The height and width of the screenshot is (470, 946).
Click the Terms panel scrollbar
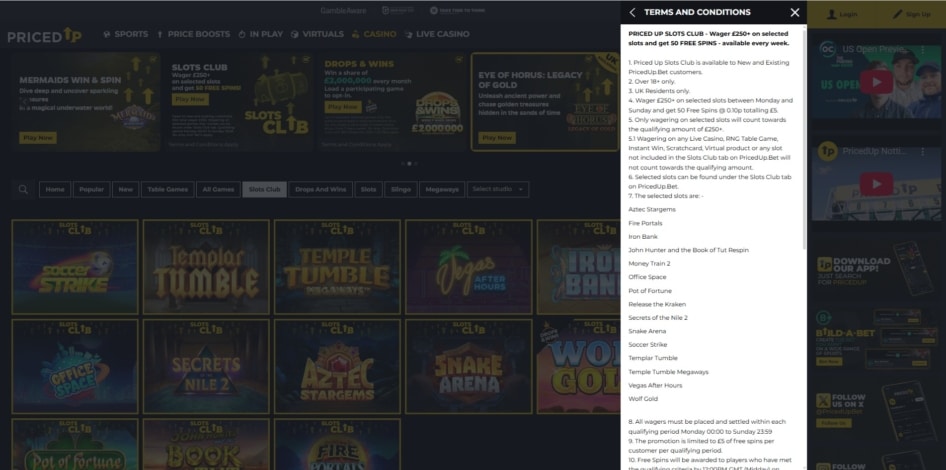(x=804, y=139)
